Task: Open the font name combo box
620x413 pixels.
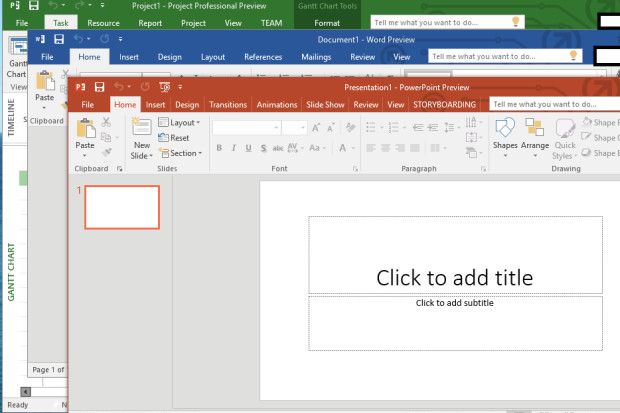Action: click(x=247, y=128)
